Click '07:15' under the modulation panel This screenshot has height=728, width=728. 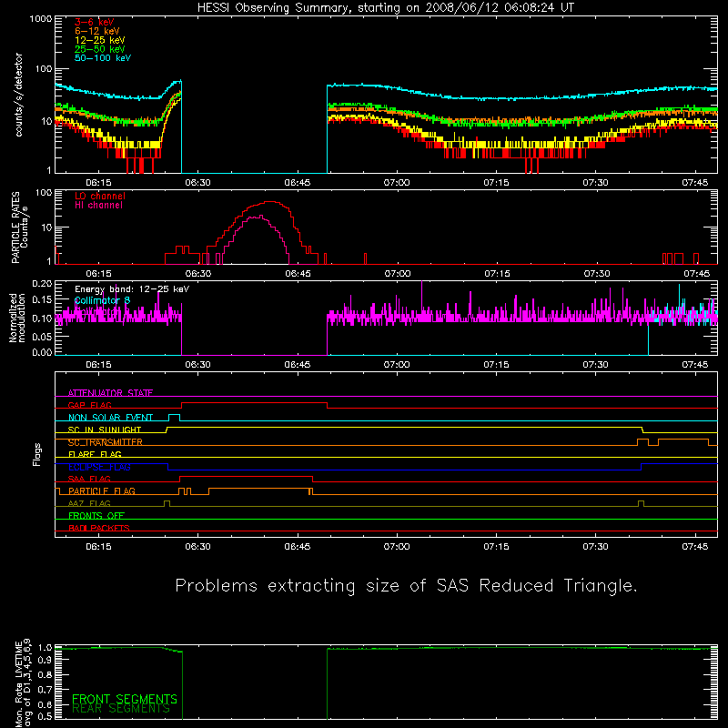pyautogui.click(x=496, y=365)
